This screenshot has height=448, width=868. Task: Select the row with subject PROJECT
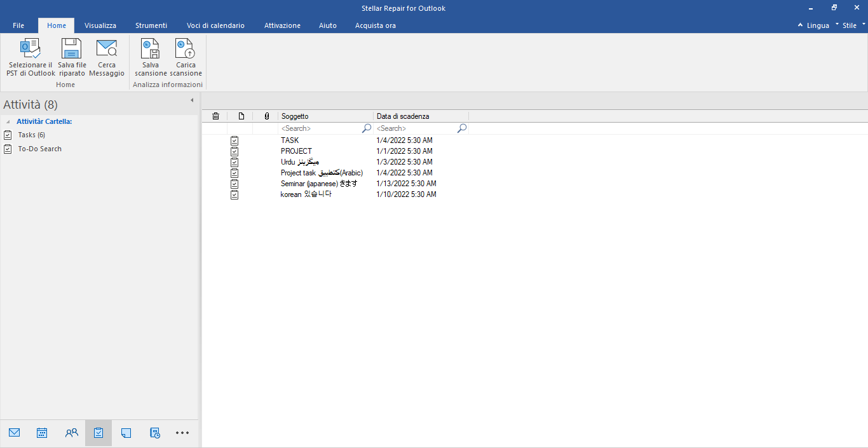click(x=296, y=151)
